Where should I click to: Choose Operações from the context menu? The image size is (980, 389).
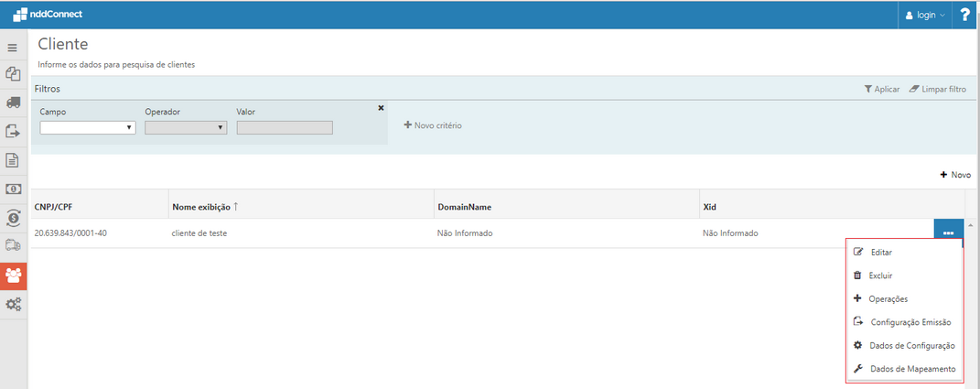click(x=904, y=299)
